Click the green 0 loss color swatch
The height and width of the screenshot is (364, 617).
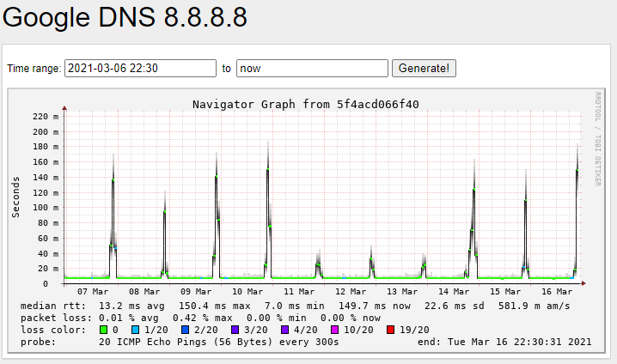[x=103, y=330]
